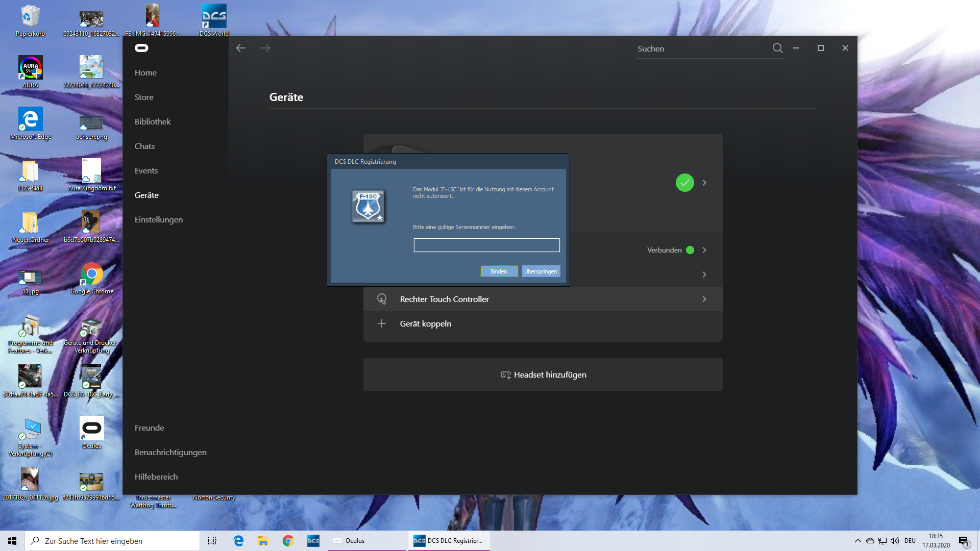Click the Überspringen button
Viewport: 980px width, 551px height.
(x=541, y=271)
